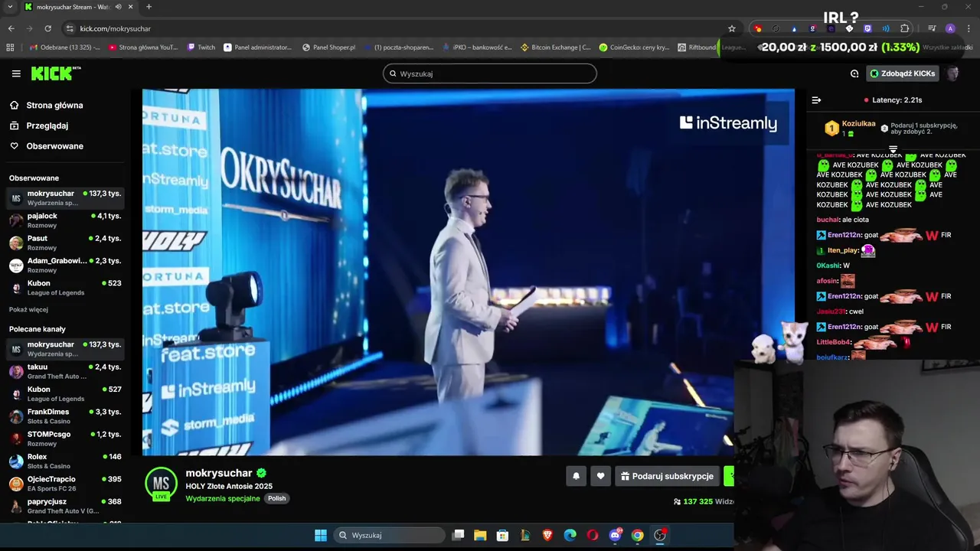Open the Chrome apps grid icon
Viewport: 980px width, 551px height.
(10, 47)
